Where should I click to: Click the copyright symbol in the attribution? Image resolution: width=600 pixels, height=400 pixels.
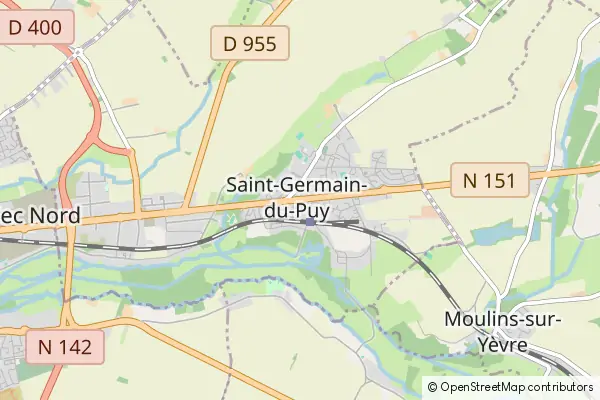coord(432,387)
